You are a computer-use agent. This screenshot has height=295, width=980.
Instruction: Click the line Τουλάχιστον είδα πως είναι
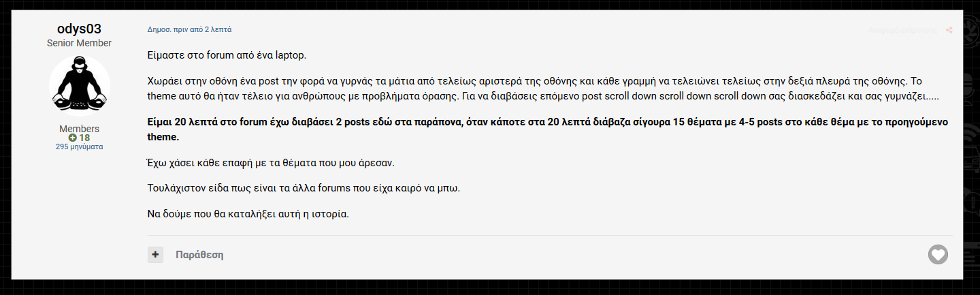pyautogui.click(x=304, y=188)
